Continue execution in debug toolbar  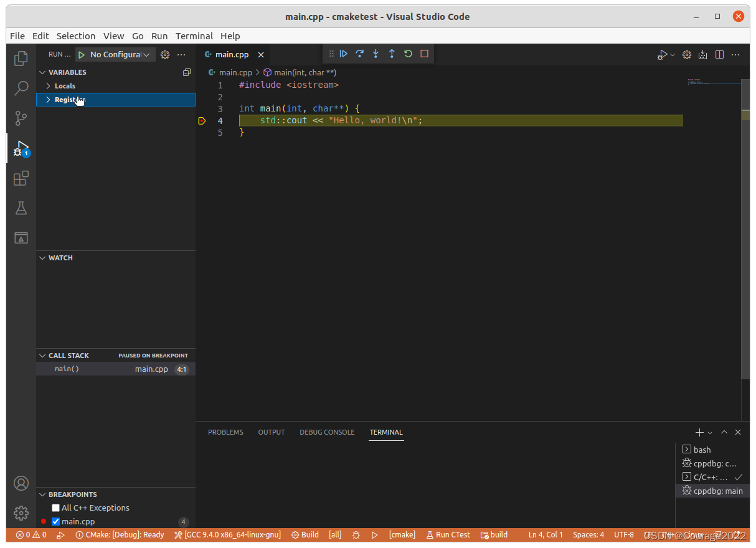pos(343,54)
